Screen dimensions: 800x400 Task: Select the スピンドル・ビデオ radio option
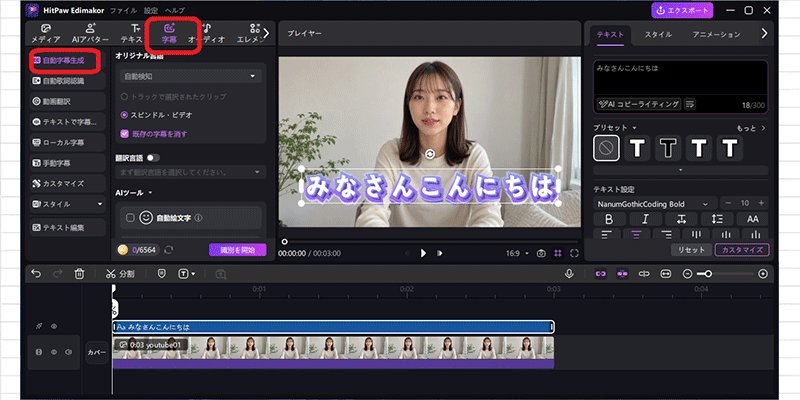[124, 115]
